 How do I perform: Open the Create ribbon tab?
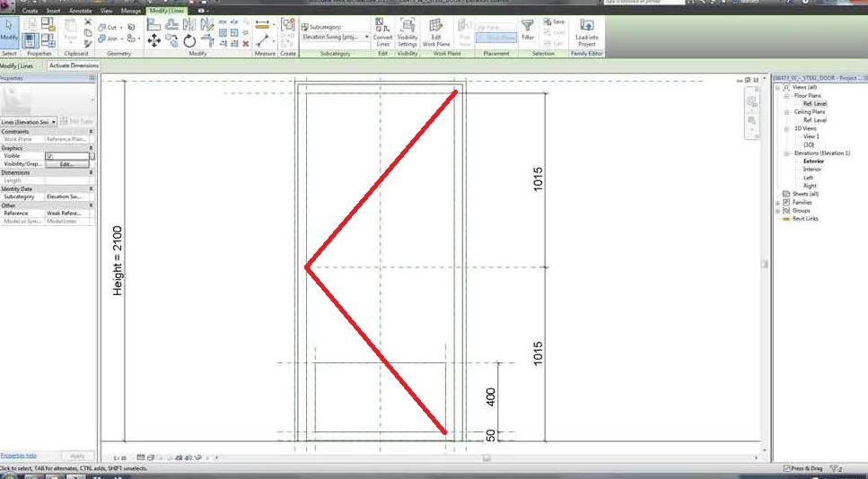coord(30,11)
